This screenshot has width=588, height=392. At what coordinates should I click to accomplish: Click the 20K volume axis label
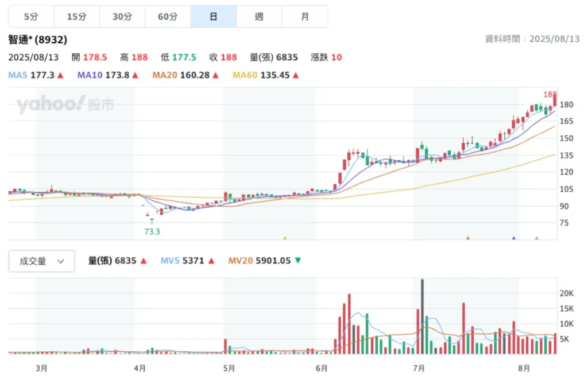pos(567,293)
